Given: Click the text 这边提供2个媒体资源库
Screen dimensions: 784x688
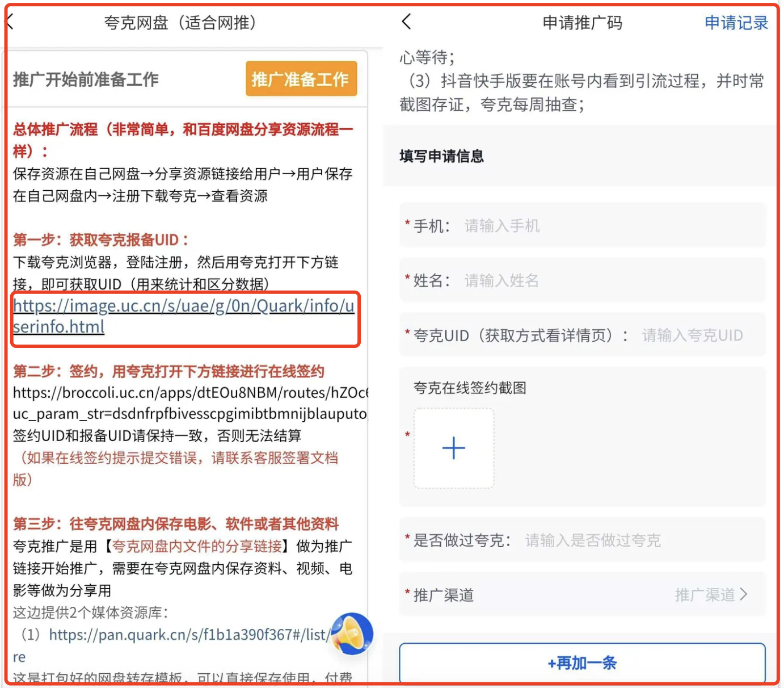Looking at the screenshot, I should [x=91, y=613].
